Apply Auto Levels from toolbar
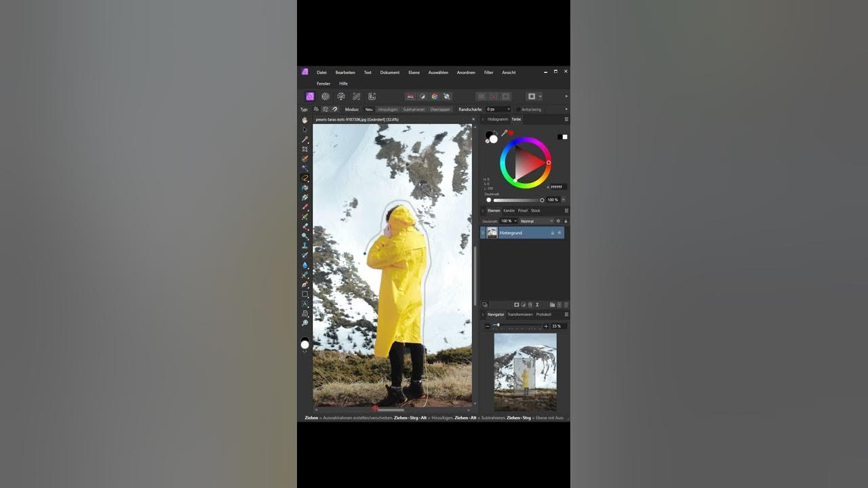Image resolution: width=868 pixels, height=488 pixels. pos(410,96)
